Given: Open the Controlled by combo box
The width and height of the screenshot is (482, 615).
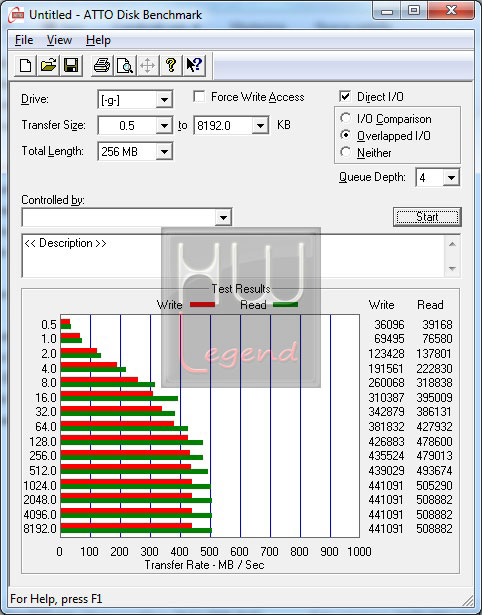Looking at the screenshot, I should click(x=127, y=217).
